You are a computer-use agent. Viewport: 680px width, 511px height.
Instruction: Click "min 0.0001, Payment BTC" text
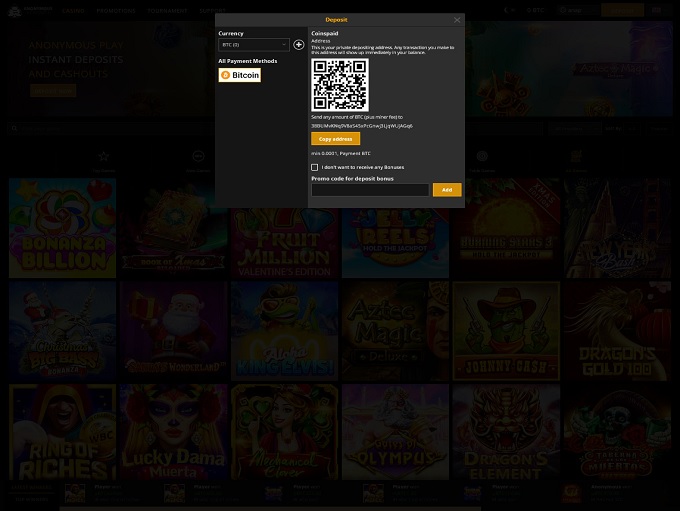coord(341,154)
